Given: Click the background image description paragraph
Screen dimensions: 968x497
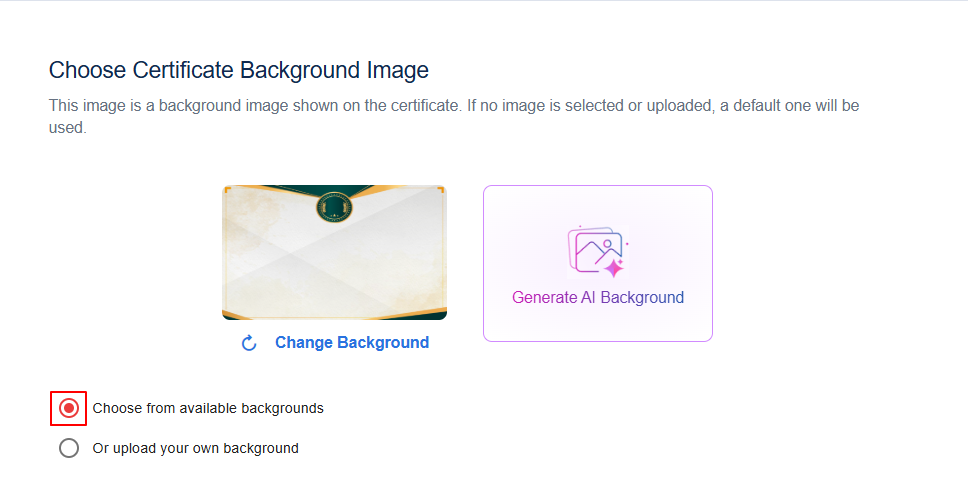Looking at the screenshot, I should [x=454, y=116].
